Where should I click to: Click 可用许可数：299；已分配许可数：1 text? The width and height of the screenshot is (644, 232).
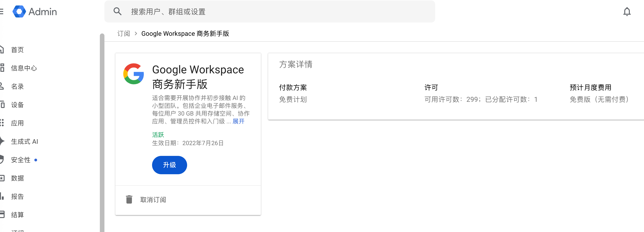tap(481, 99)
